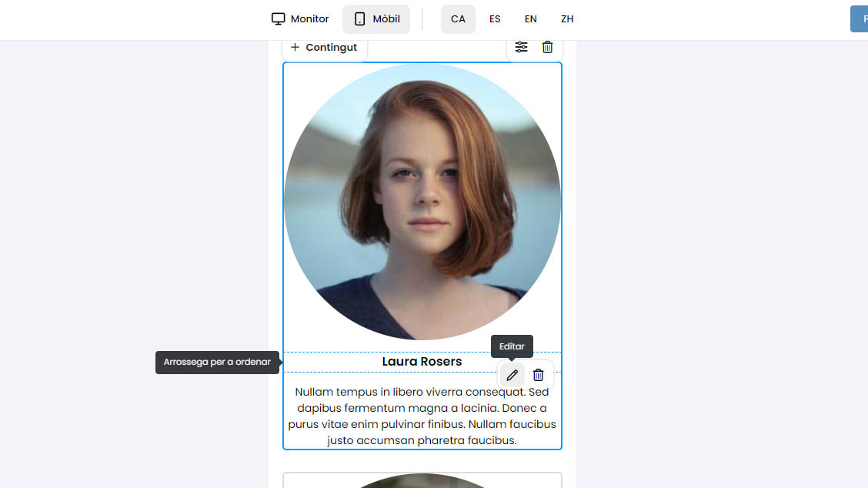Select the Mòbil preview button
This screenshot has height=488, width=868.
pos(376,18)
